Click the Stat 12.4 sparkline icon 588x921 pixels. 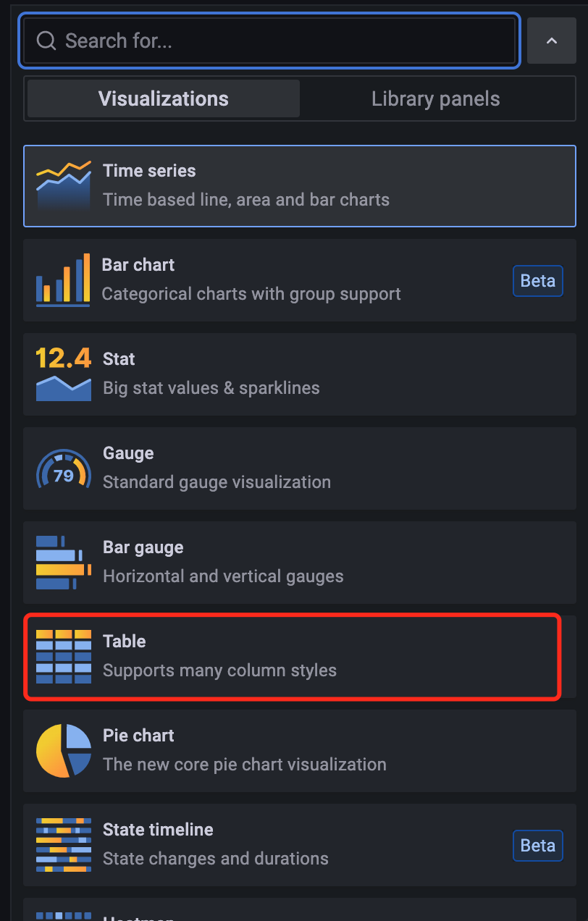[64, 374]
